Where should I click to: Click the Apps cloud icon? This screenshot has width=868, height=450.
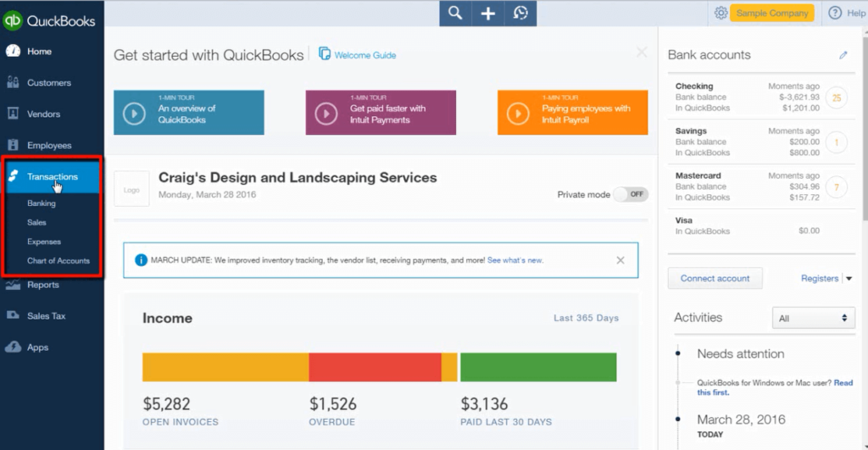click(14, 347)
